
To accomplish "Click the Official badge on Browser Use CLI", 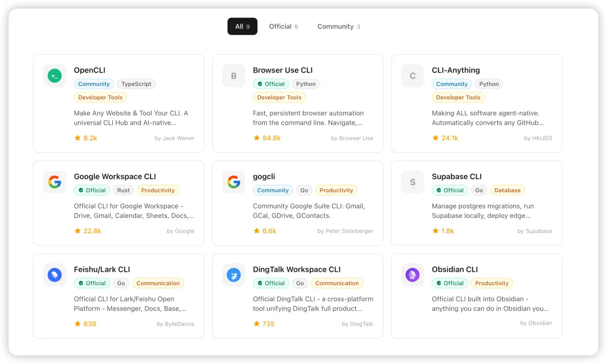I will click(270, 84).
